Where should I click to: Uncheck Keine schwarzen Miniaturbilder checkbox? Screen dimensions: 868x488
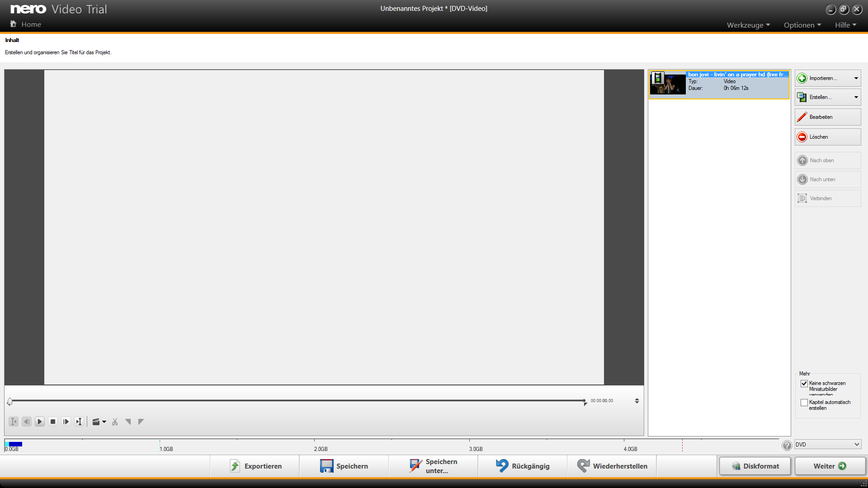tap(804, 384)
